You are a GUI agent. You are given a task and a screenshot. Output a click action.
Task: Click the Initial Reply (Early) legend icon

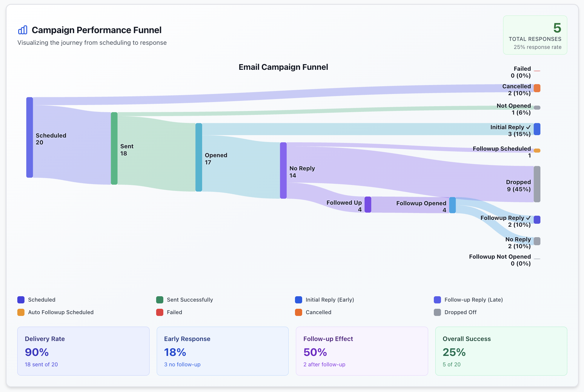(299, 300)
